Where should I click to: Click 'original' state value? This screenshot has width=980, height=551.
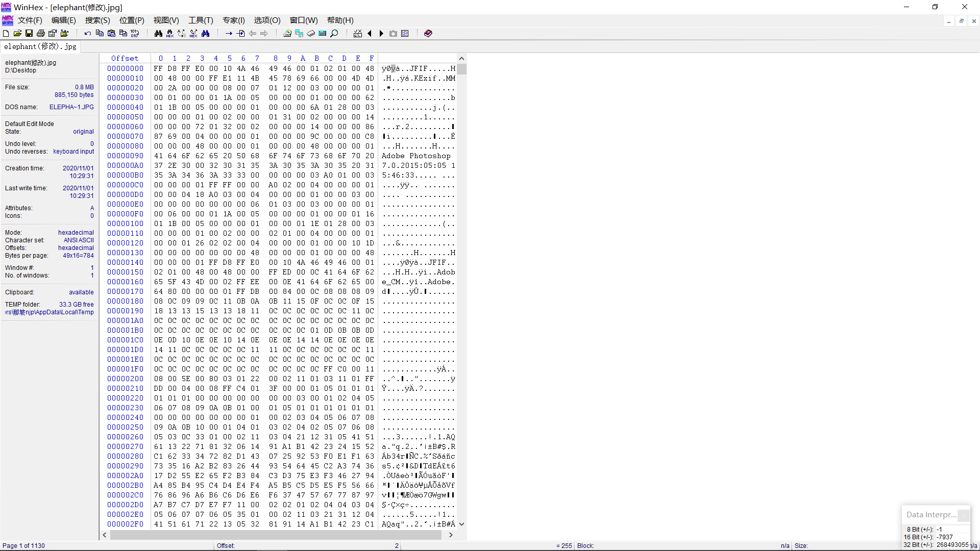(83, 132)
